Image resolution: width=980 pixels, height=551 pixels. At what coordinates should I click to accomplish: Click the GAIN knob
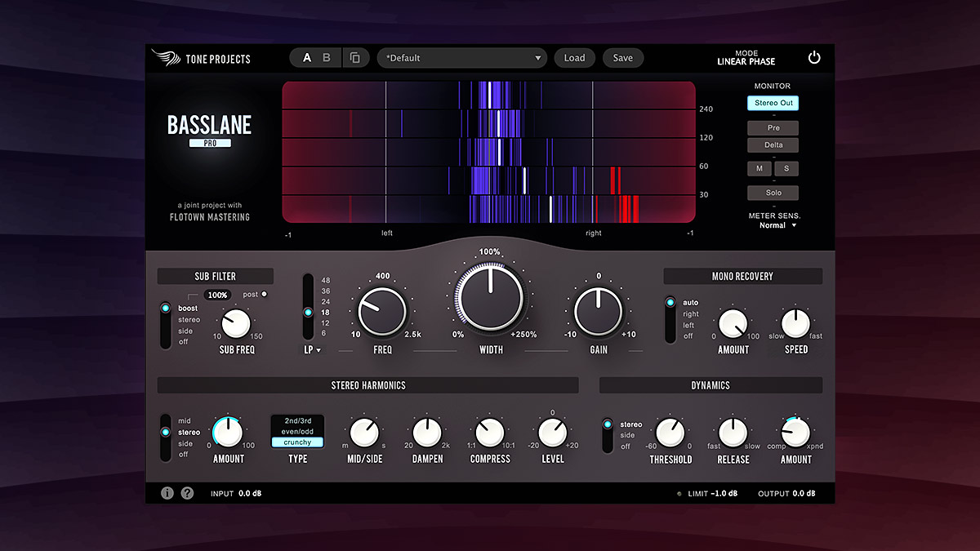coord(599,313)
